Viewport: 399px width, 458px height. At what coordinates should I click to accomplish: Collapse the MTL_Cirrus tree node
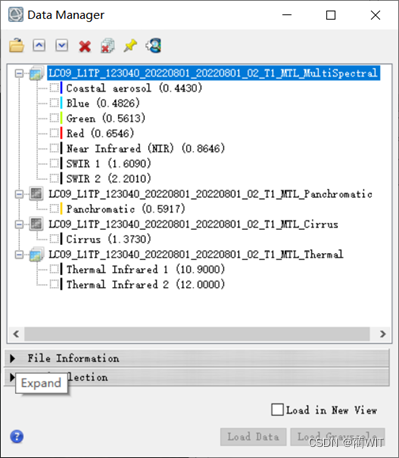[20, 224]
